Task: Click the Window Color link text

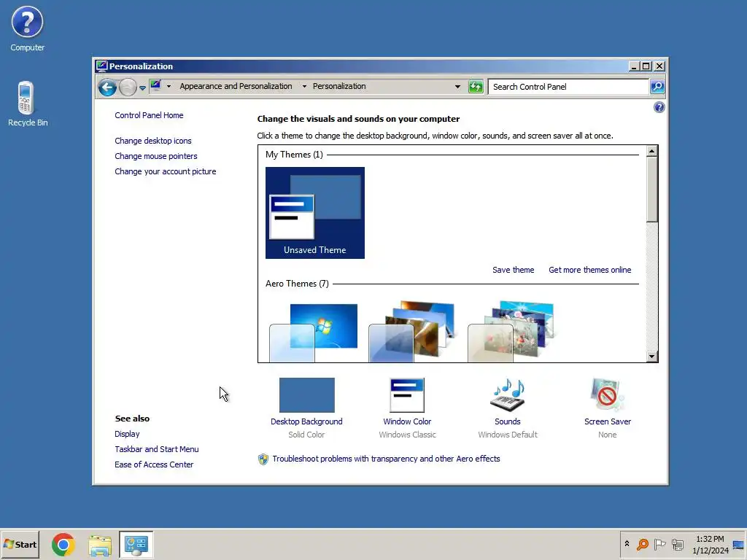Action: [407, 421]
